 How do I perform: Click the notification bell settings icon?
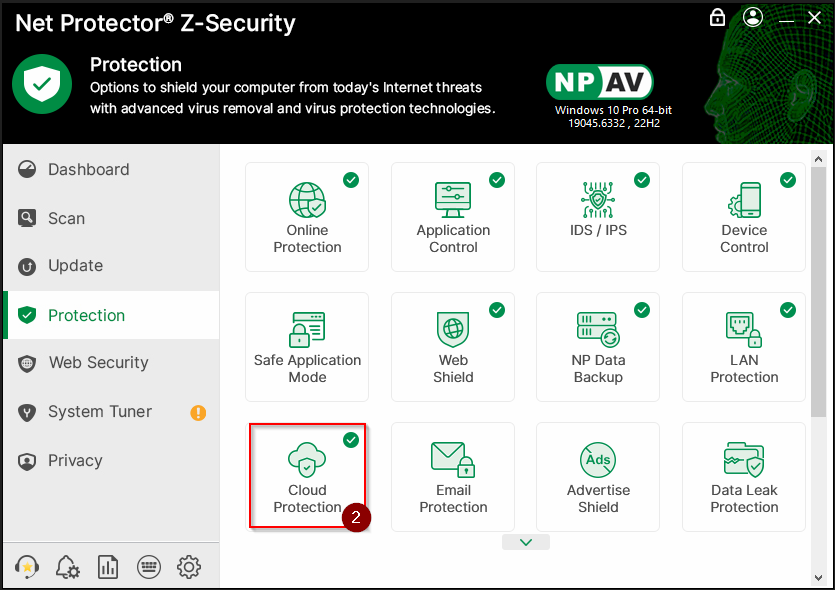click(x=68, y=567)
